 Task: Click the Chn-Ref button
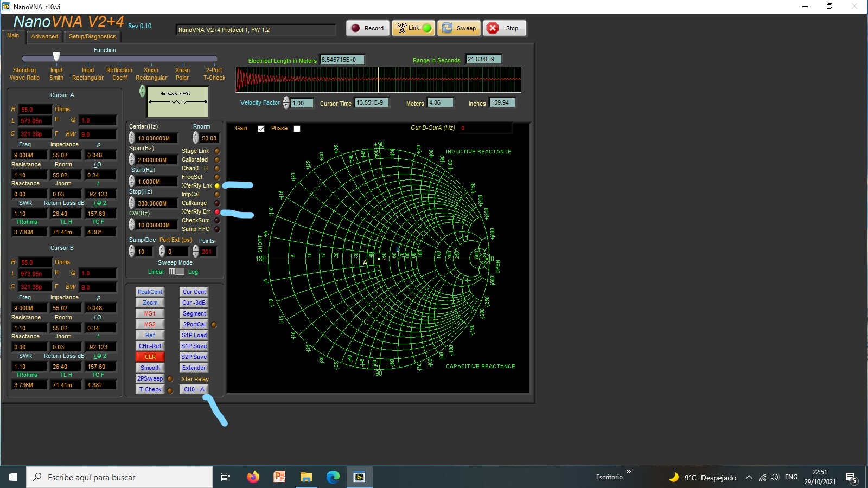point(150,346)
